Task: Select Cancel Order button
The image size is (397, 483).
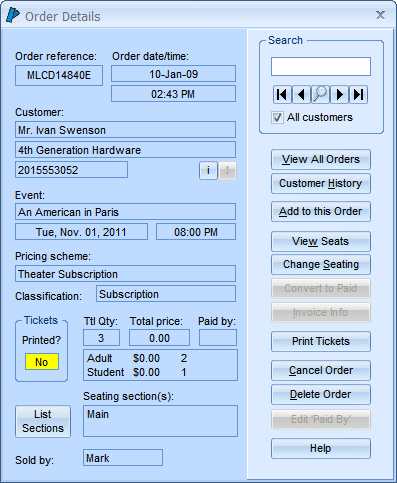Action: point(321,370)
